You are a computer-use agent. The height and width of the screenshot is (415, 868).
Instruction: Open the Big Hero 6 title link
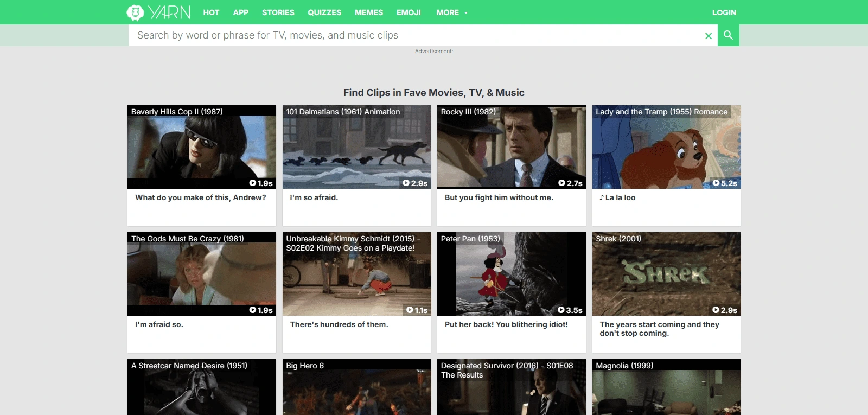click(x=305, y=366)
